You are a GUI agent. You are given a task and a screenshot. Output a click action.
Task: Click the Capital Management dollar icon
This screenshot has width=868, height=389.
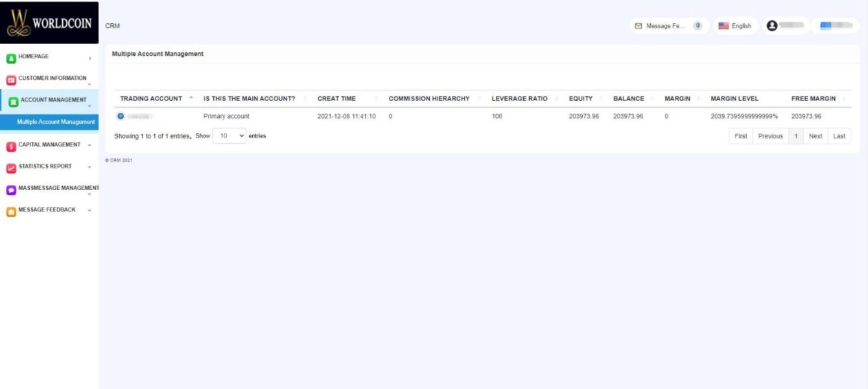(x=11, y=147)
